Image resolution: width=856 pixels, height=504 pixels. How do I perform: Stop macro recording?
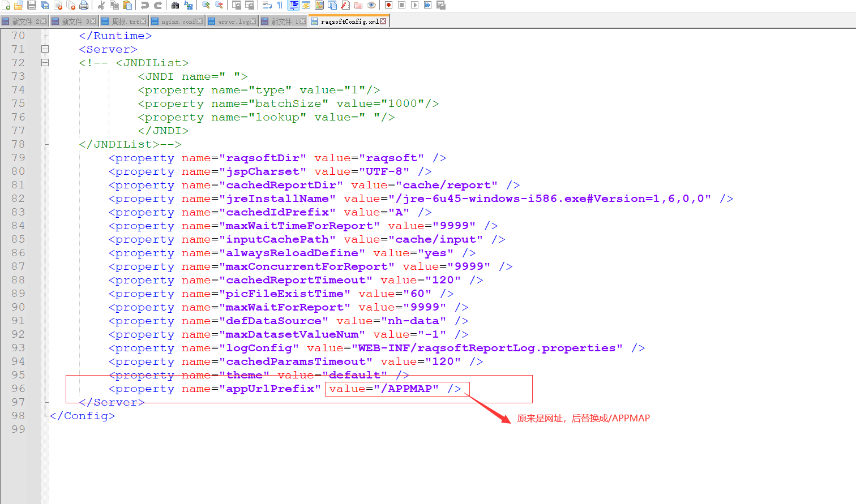[x=401, y=5]
